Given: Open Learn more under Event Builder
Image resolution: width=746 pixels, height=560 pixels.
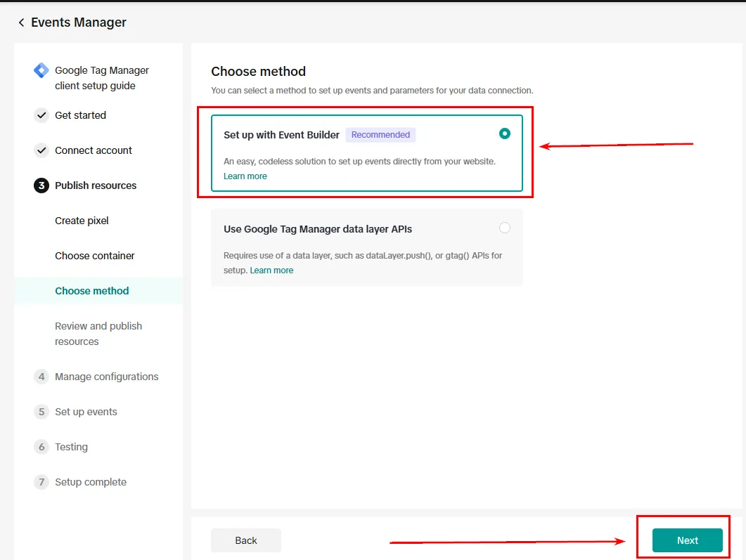Looking at the screenshot, I should pyautogui.click(x=245, y=176).
